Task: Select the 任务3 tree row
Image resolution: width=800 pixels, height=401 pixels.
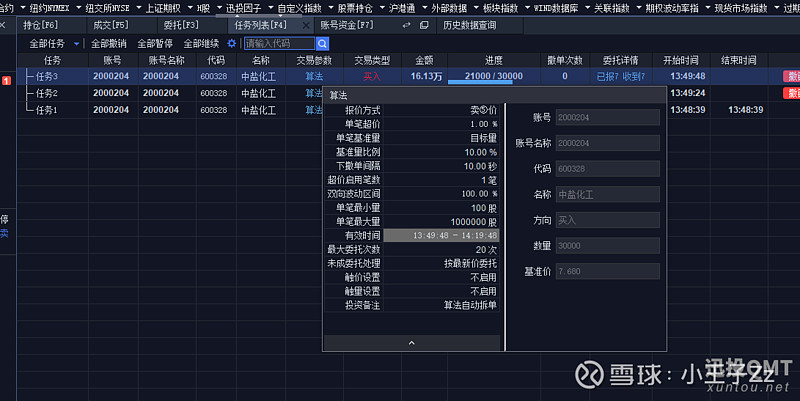Action: pos(46,77)
